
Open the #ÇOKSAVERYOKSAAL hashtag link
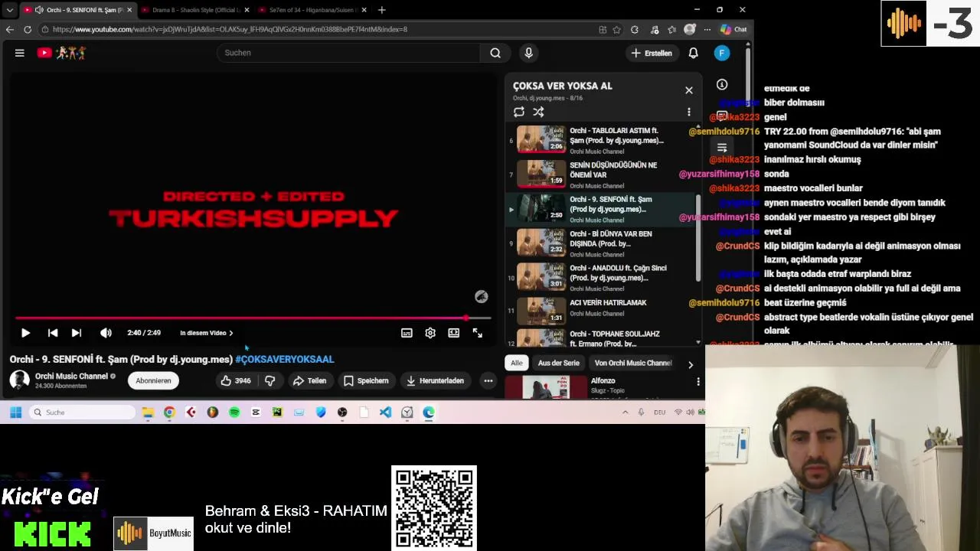285,359
